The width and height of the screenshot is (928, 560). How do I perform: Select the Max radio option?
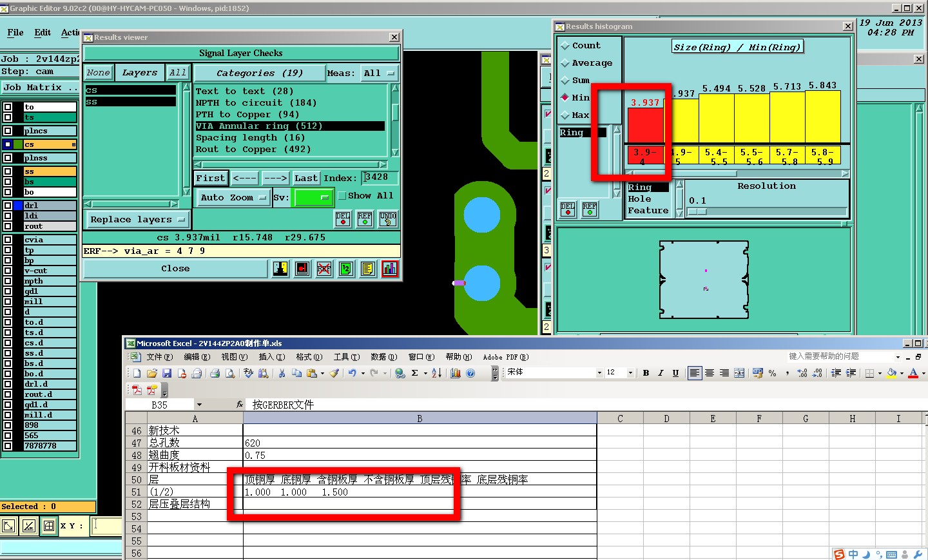(x=565, y=115)
